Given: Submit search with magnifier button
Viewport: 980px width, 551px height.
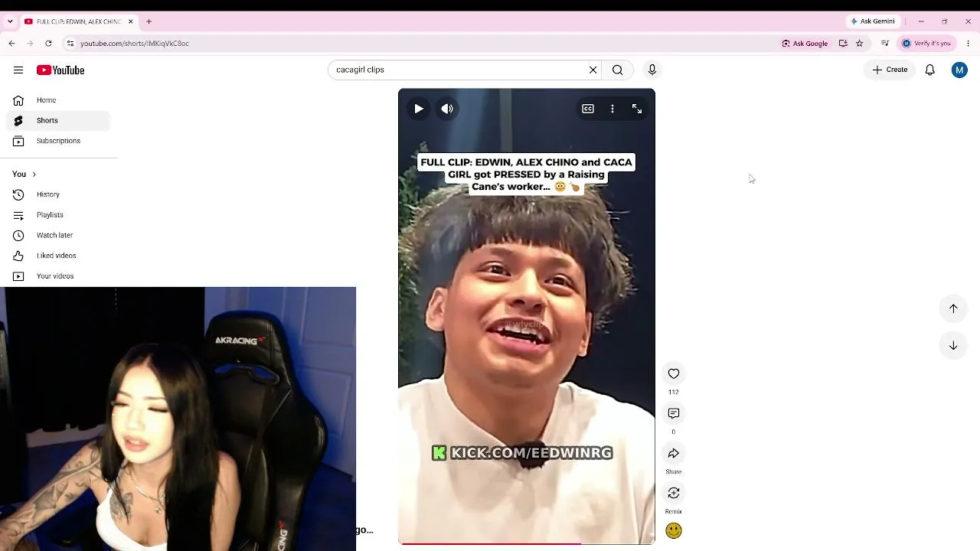Looking at the screenshot, I should pos(617,70).
